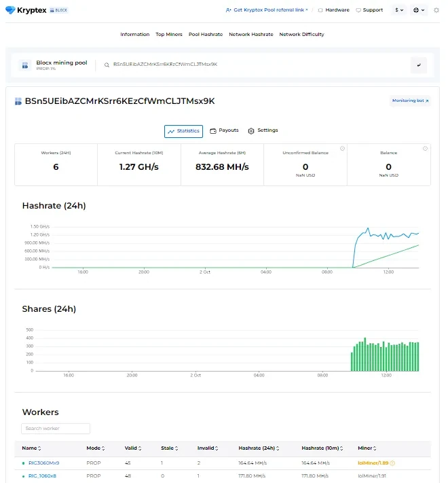Screen dimensions: 448x483
Task: Click the Unconfirmed Balance info icon
Action: pos(342,149)
